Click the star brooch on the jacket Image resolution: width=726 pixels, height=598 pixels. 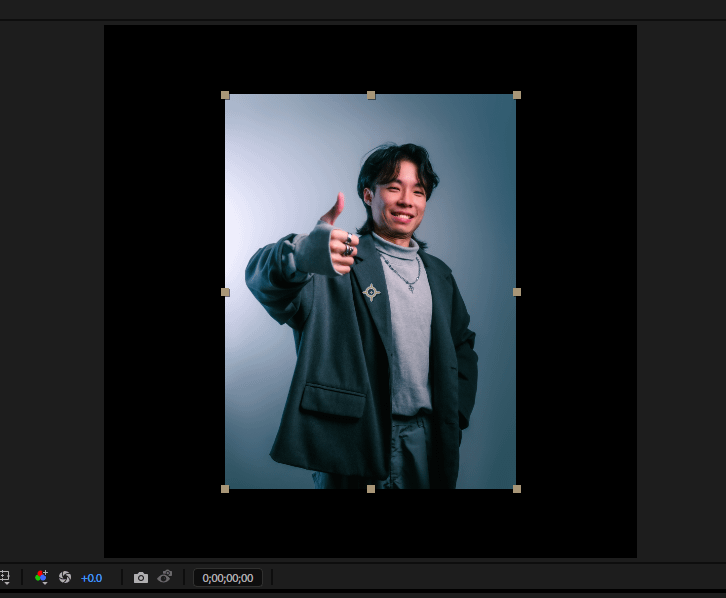[371, 292]
